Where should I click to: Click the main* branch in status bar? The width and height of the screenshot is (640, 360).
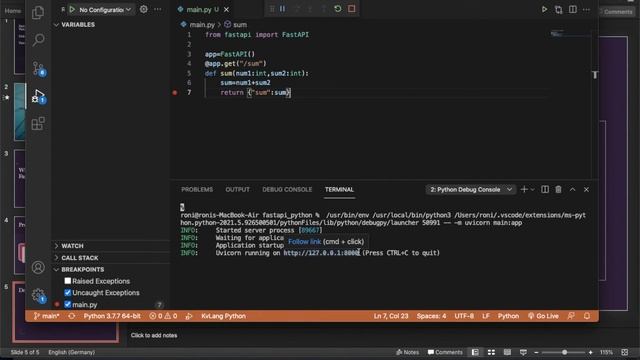[47, 316]
